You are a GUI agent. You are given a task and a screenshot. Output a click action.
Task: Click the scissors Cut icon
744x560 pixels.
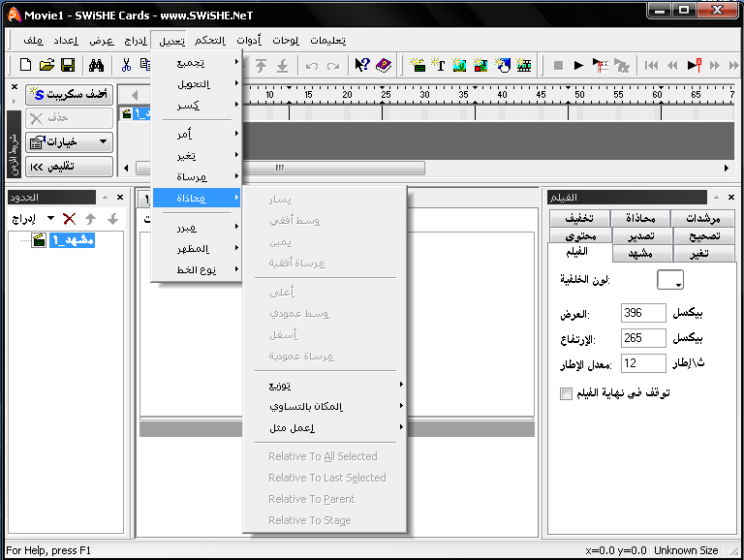[x=126, y=65]
